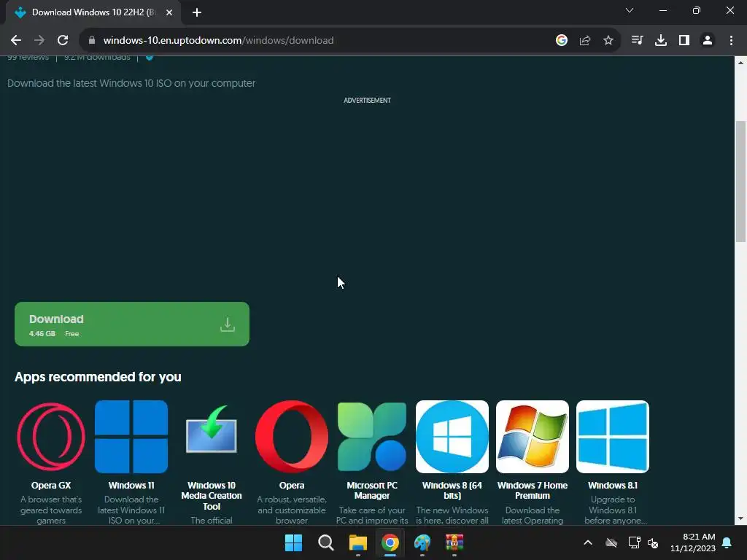Open the Opera GX app icon
Screen dimensions: 747x560
pyautogui.click(x=51, y=437)
